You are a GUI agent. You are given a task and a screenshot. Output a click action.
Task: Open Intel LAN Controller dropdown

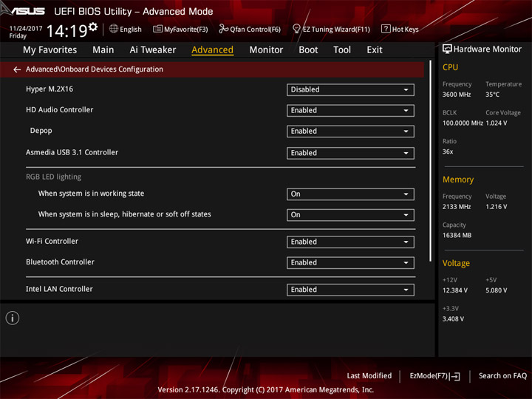pos(350,290)
